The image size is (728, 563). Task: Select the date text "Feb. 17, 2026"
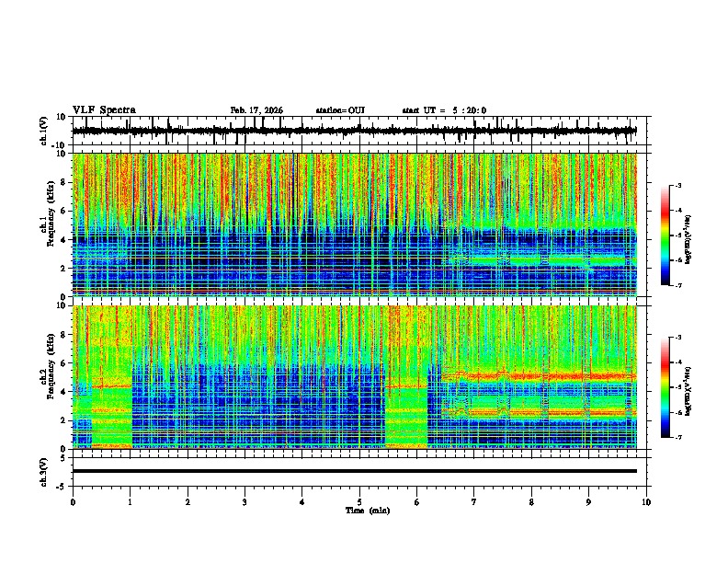click(256, 110)
